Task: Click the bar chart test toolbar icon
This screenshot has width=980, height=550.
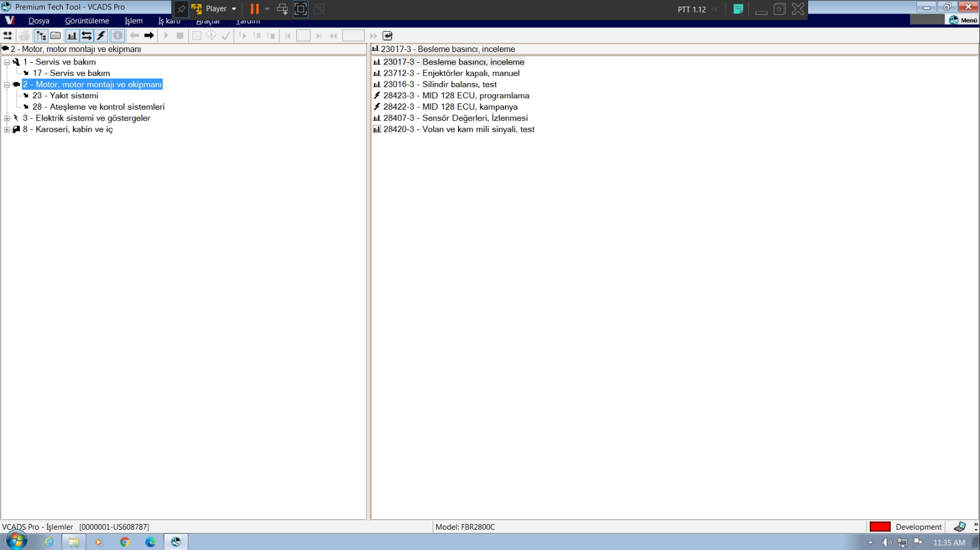Action: [72, 36]
